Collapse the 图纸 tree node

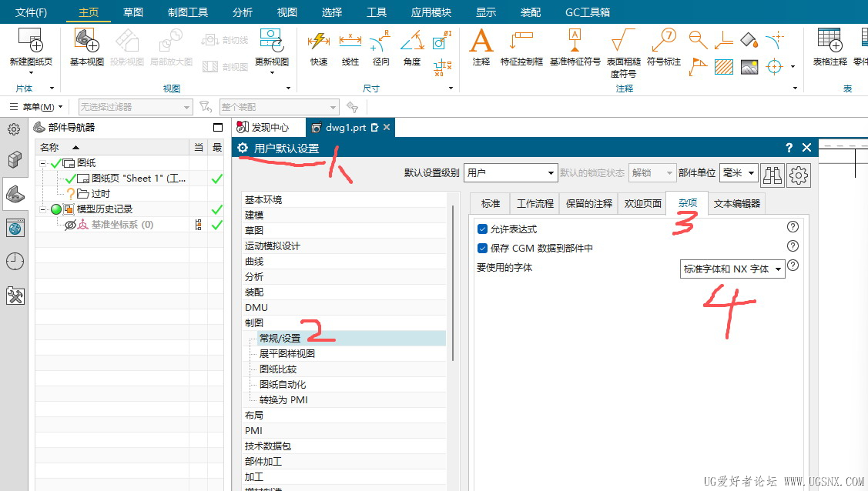pos(42,163)
